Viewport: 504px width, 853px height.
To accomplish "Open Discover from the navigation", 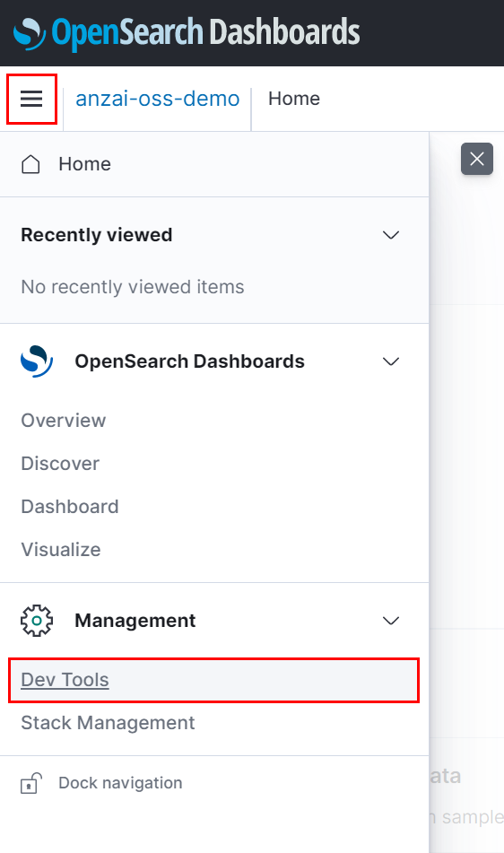I will (60, 464).
